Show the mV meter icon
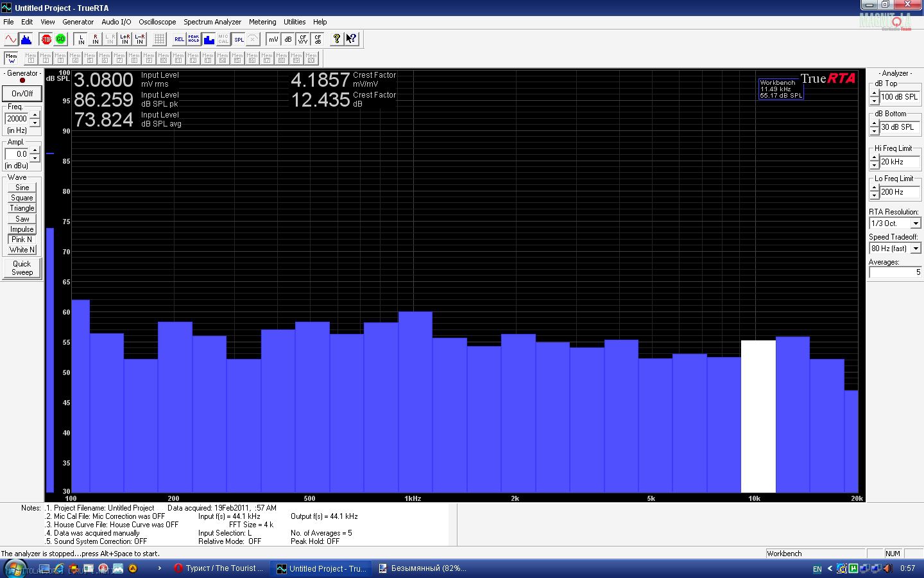 click(x=273, y=39)
